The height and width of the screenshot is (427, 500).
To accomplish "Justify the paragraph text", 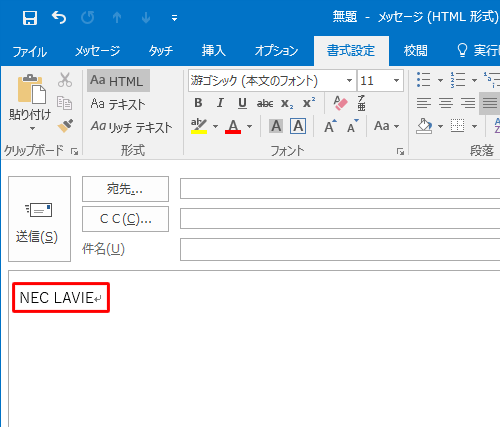I will click(x=489, y=103).
